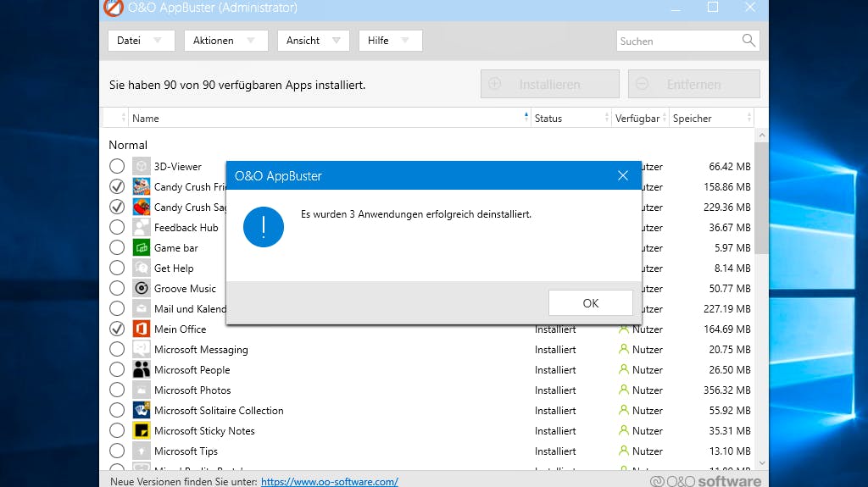The width and height of the screenshot is (868, 487).
Task: Open the Hilfe menu
Action: 390,41
